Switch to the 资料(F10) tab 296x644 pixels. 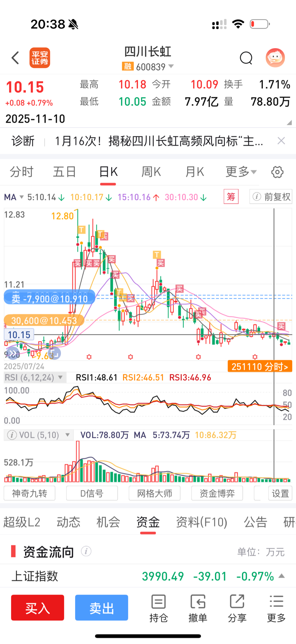click(x=202, y=522)
